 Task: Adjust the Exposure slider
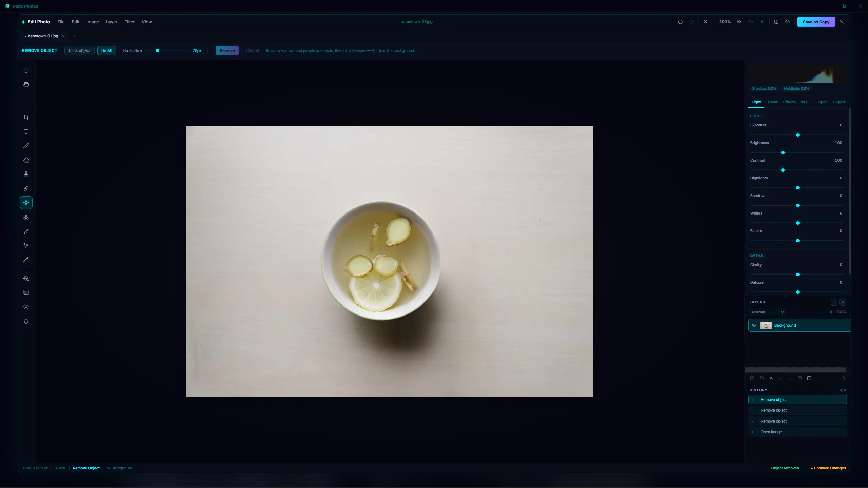coord(797,135)
